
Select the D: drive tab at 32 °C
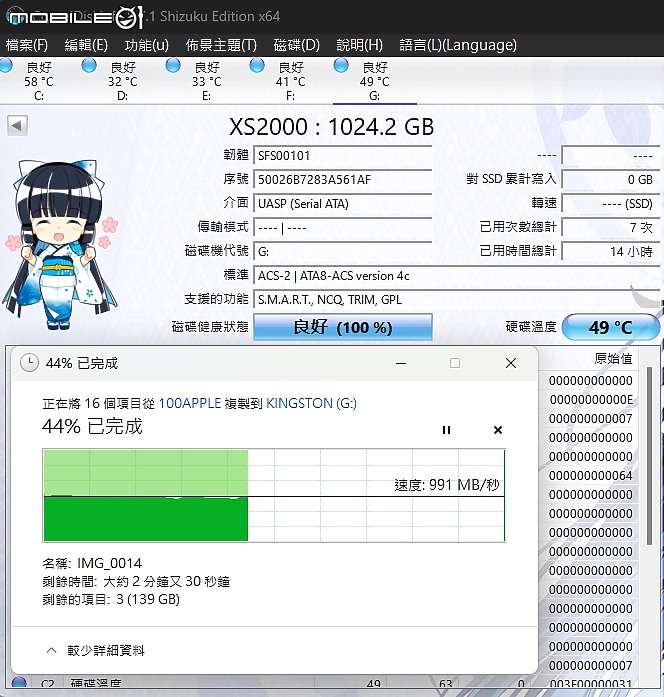pyautogui.click(x=123, y=81)
